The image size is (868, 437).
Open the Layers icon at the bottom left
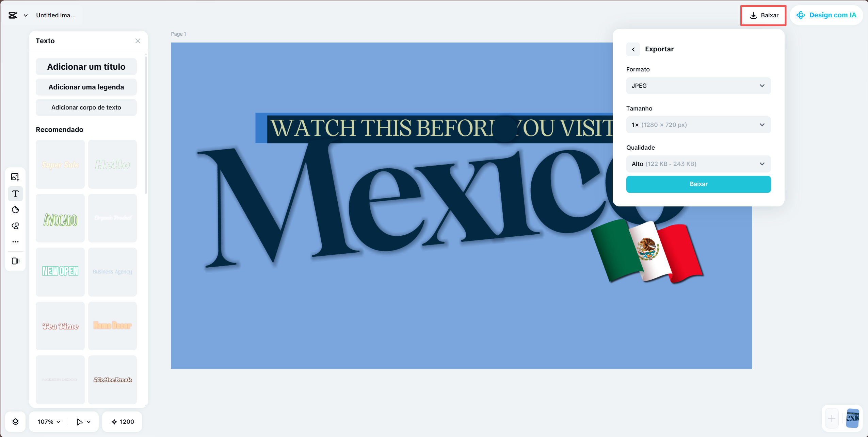(x=15, y=421)
